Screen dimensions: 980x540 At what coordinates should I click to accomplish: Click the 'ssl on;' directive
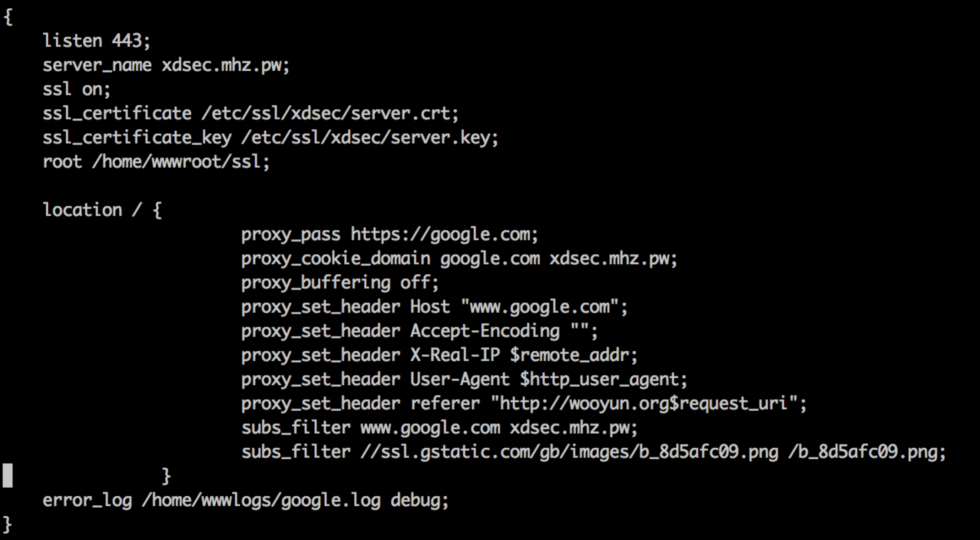tap(76, 90)
